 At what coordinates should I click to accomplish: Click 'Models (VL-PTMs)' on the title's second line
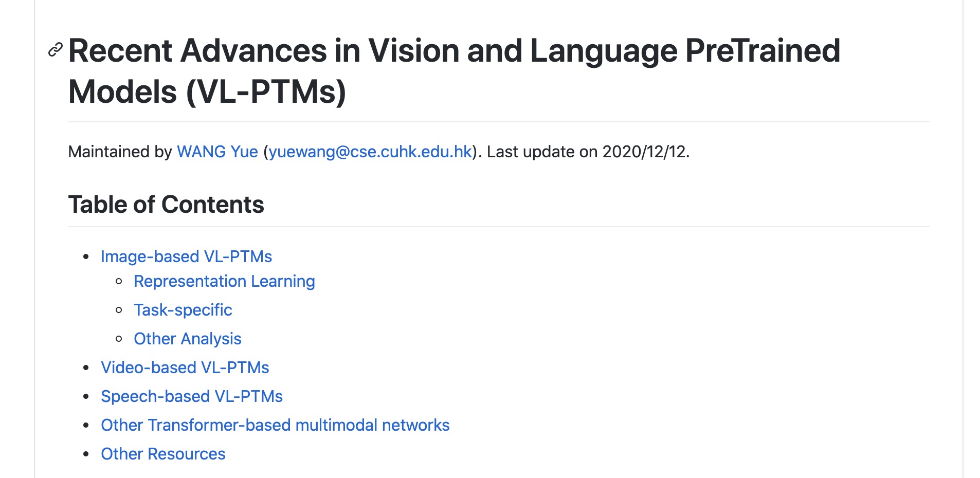click(207, 92)
